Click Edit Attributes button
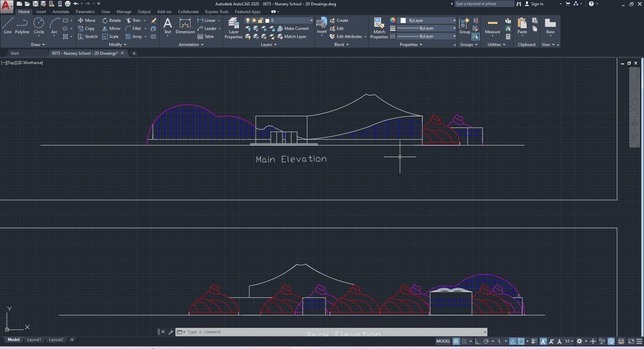 tap(346, 37)
